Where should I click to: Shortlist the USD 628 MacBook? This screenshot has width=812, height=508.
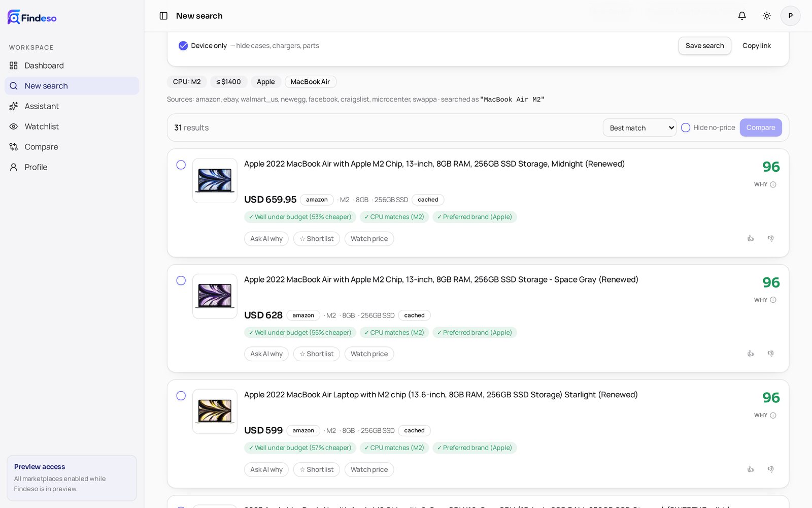pos(317,354)
